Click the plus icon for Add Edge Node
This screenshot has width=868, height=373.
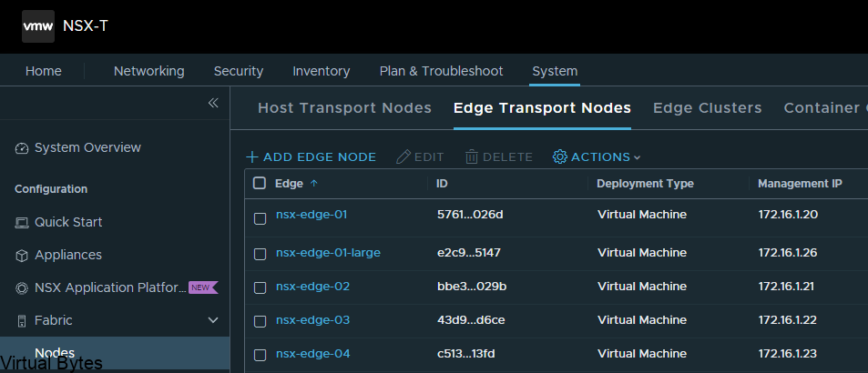click(252, 157)
